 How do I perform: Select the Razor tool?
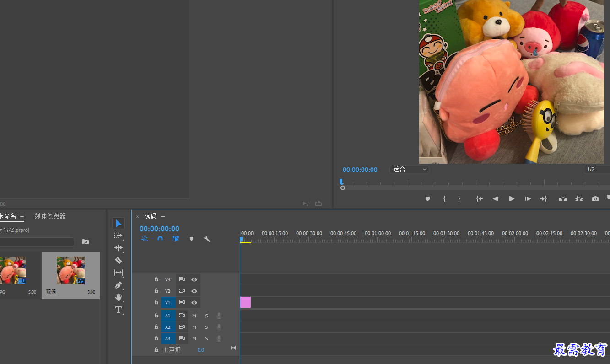click(x=119, y=260)
